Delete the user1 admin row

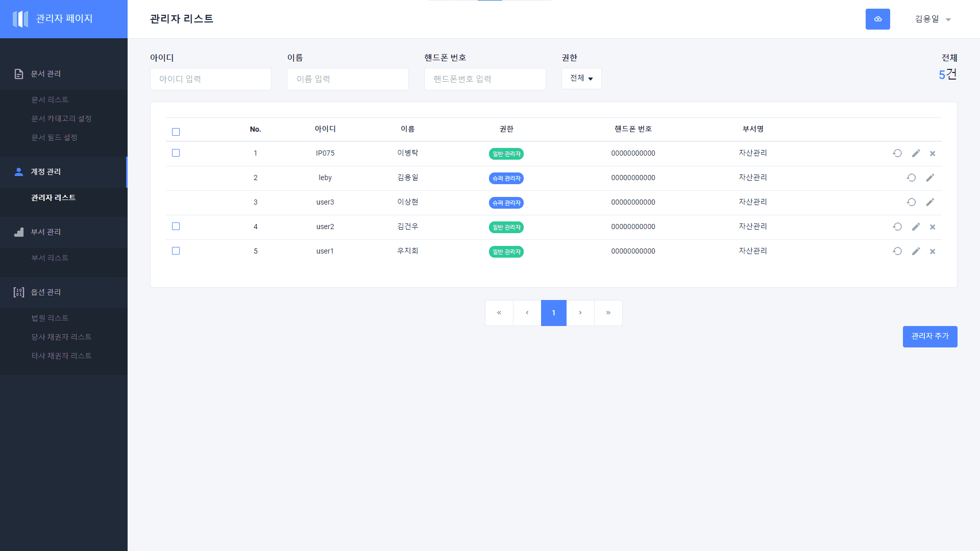[x=933, y=252]
